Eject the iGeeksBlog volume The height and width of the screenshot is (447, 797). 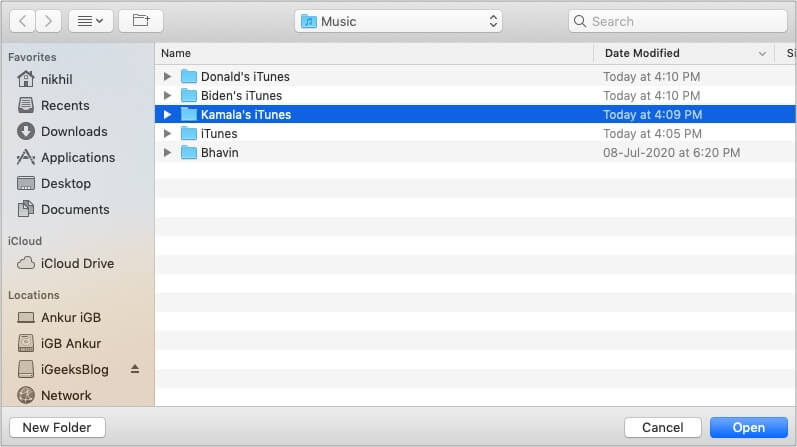click(x=135, y=369)
